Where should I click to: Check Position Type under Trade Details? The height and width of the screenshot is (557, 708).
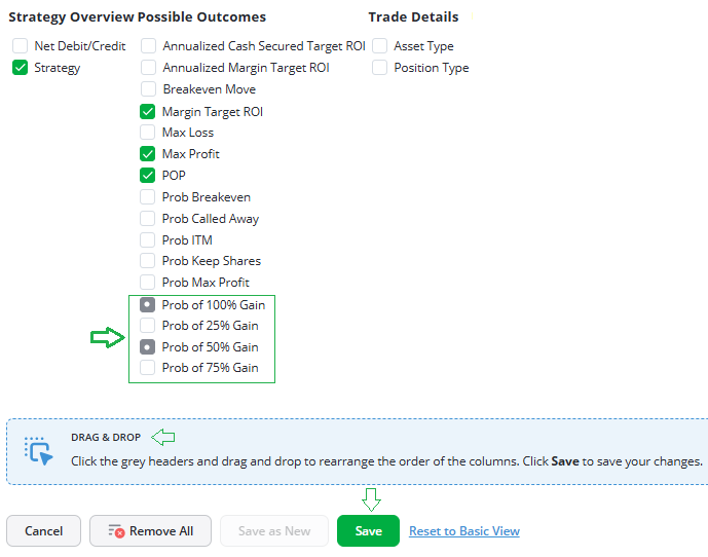[x=380, y=68]
